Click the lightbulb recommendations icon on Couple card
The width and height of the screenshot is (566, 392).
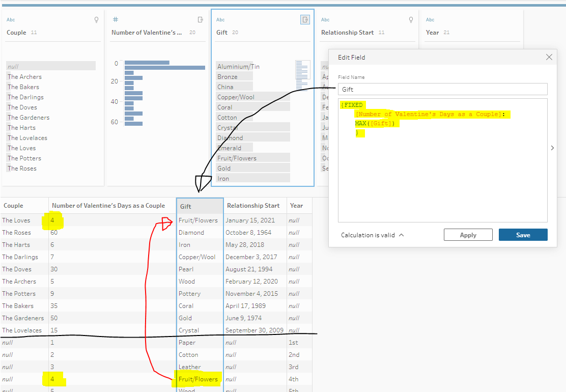coord(96,20)
